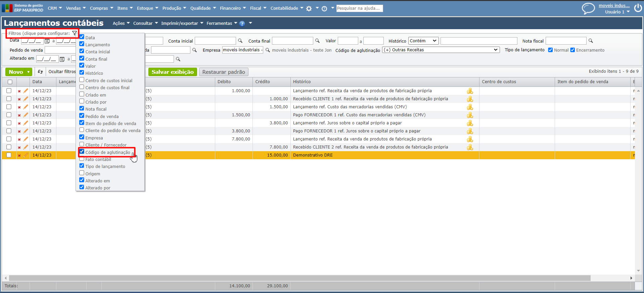This screenshot has width=644, height=293.
Task: Click the refresh icon beside Novo
Action: [x=40, y=72]
